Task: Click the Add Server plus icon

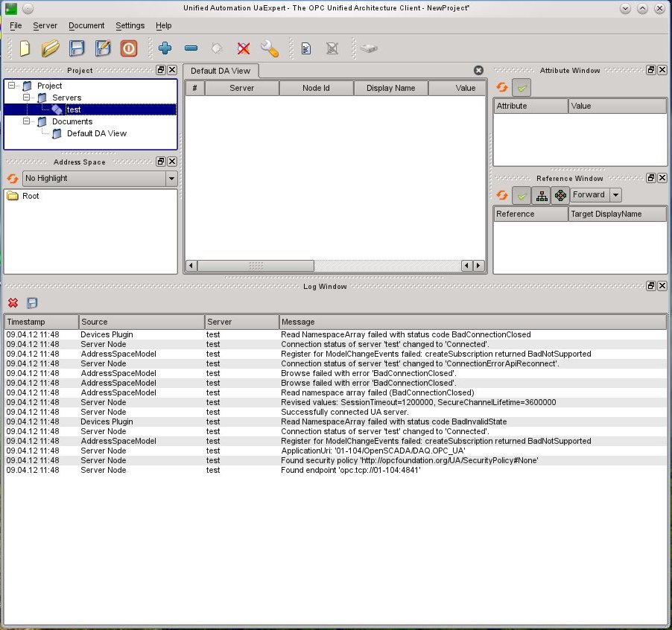Action: pos(165,48)
